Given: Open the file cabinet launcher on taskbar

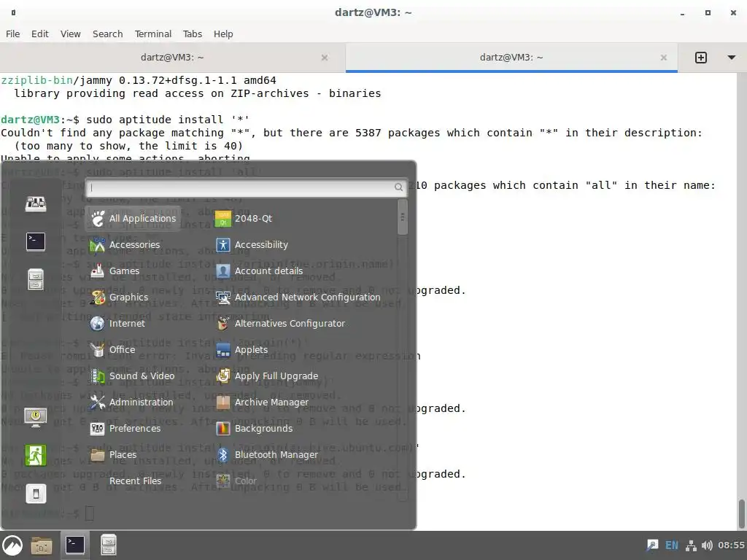Looking at the screenshot, I should tap(108, 545).
